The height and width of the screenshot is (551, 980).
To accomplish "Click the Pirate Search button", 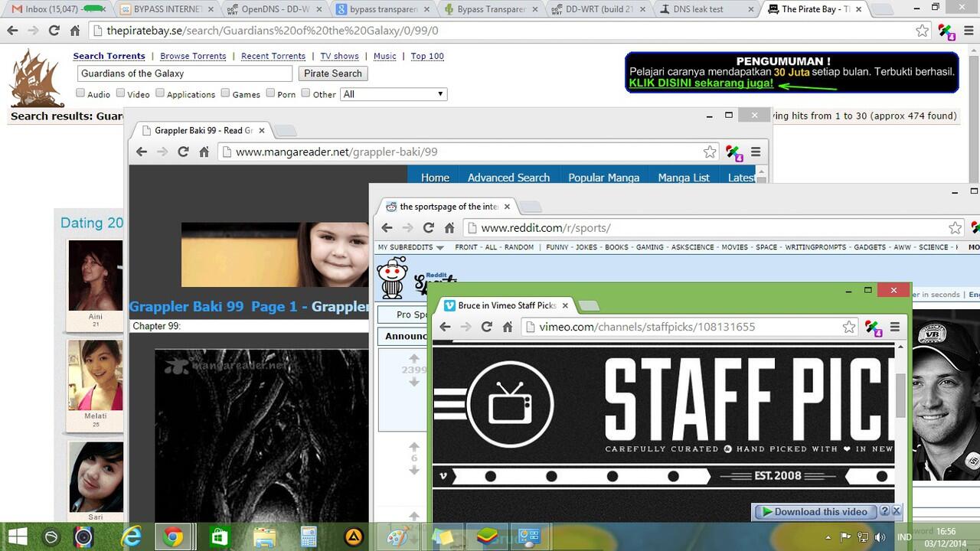I will 332,73.
